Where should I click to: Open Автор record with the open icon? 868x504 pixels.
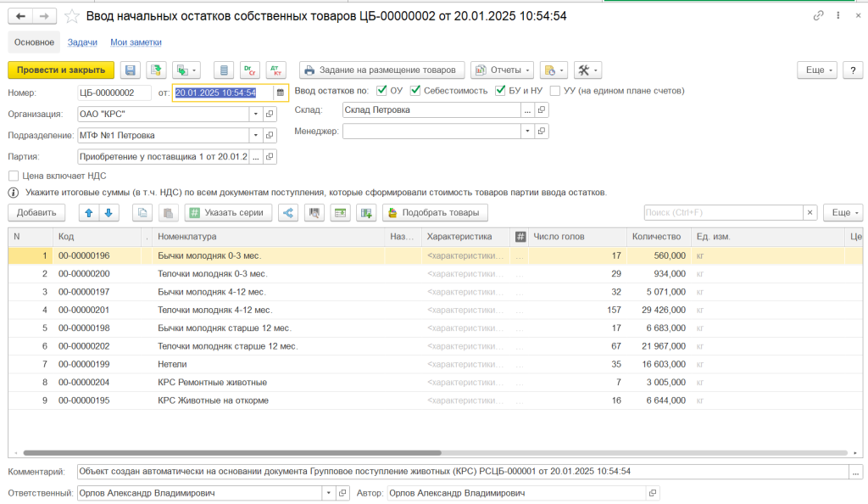pyautogui.click(x=653, y=493)
